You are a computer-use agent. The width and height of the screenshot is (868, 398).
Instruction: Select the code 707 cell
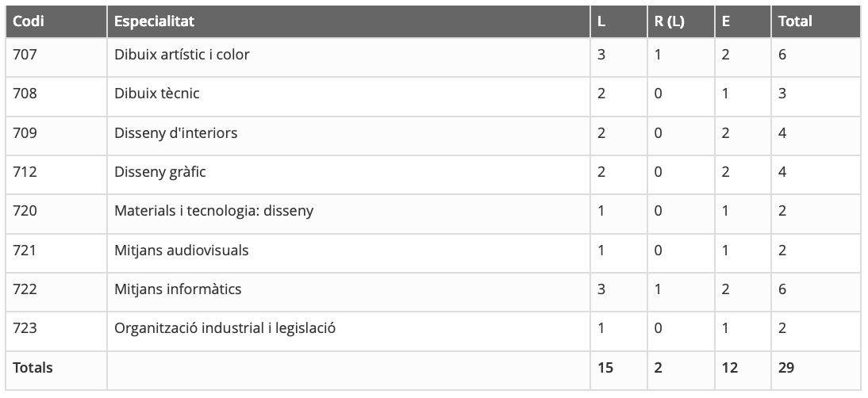click(25, 55)
